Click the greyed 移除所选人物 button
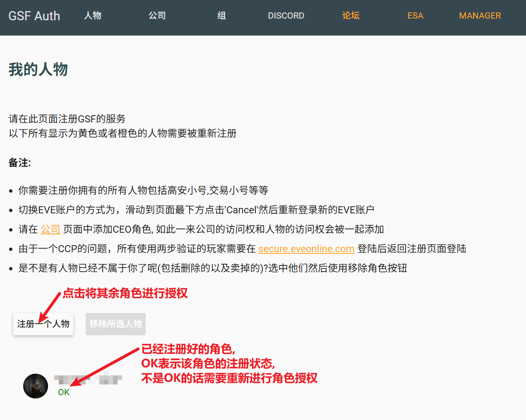This screenshot has height=420, width=526. coord(115,324)
